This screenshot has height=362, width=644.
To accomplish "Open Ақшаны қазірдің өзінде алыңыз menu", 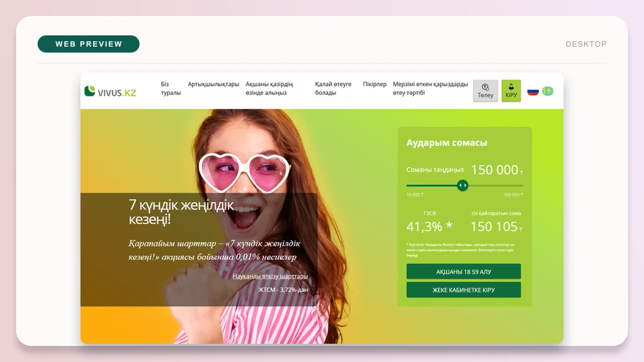I will click(x=269, y=88).
